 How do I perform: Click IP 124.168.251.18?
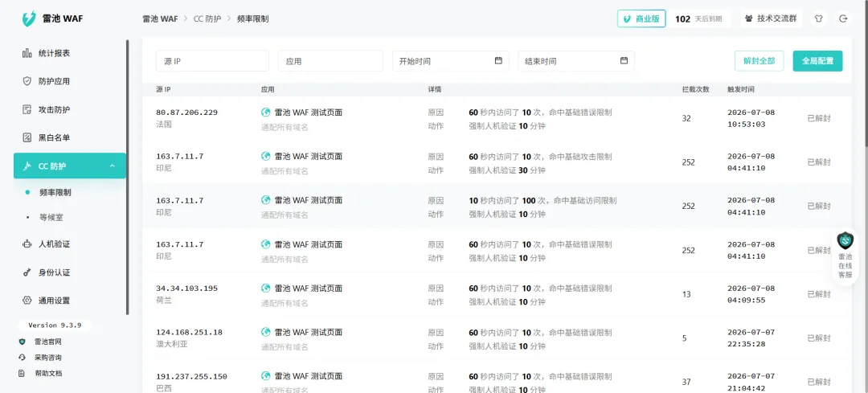coord(190,332)
